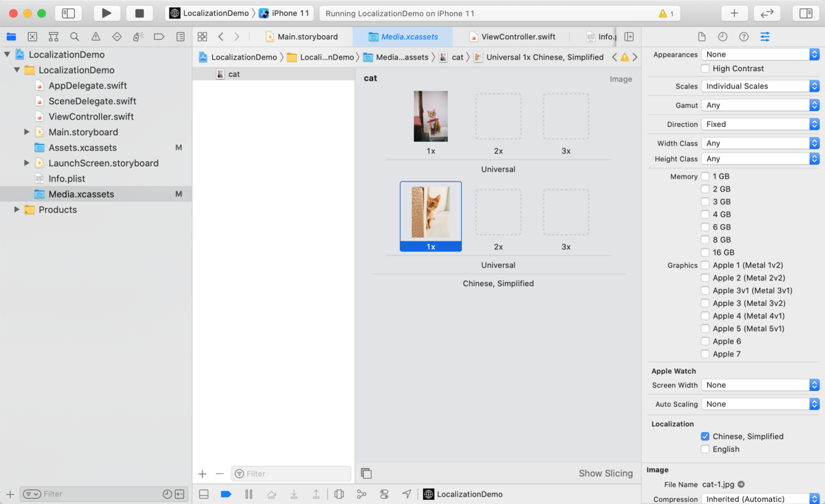Switch to the ViewController.swift tab
Image resolution: width=825 pixels, height=504 pixels.
tap(512, 37)
